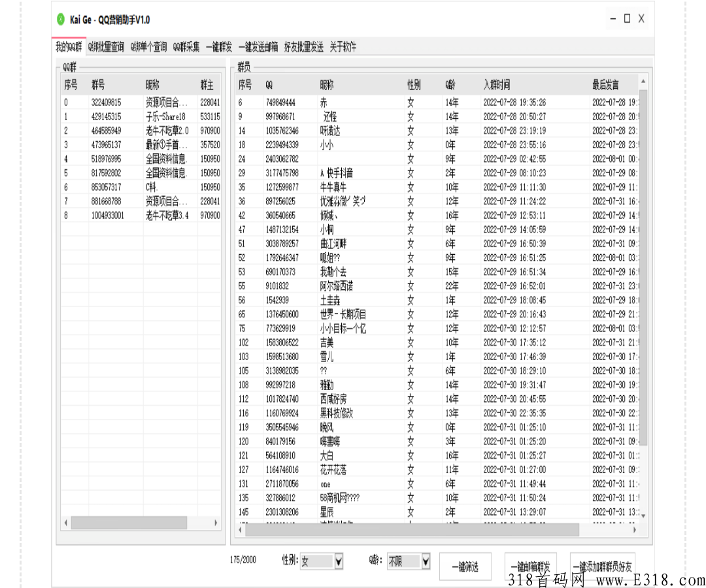Viewport: 706px width, 588px height.
Task: Select the 一键群发 tab
Action: (x=219, y=47)
